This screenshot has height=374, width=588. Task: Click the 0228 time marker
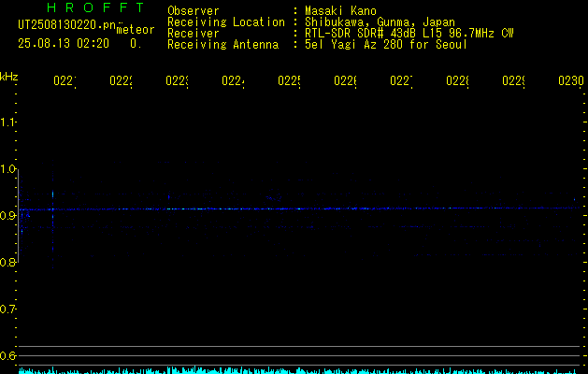point(457,80)
